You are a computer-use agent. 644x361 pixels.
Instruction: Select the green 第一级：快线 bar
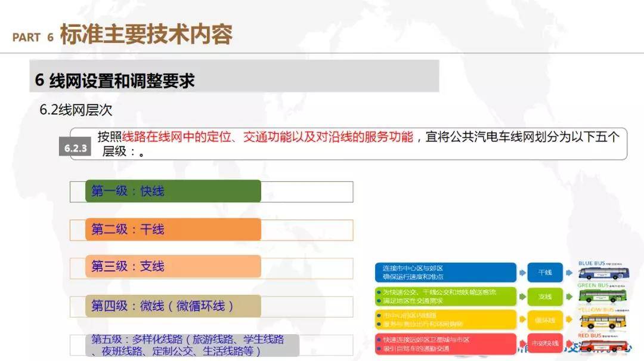[173, 192]
